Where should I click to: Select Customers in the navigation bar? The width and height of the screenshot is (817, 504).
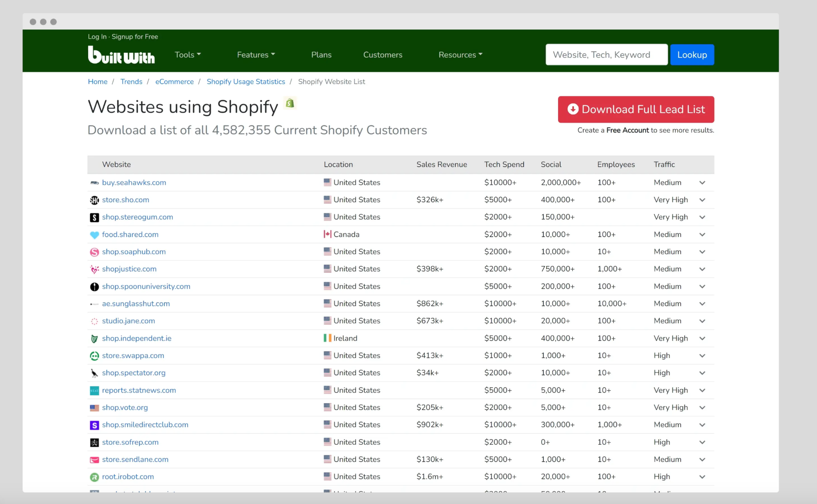point(382,54)
